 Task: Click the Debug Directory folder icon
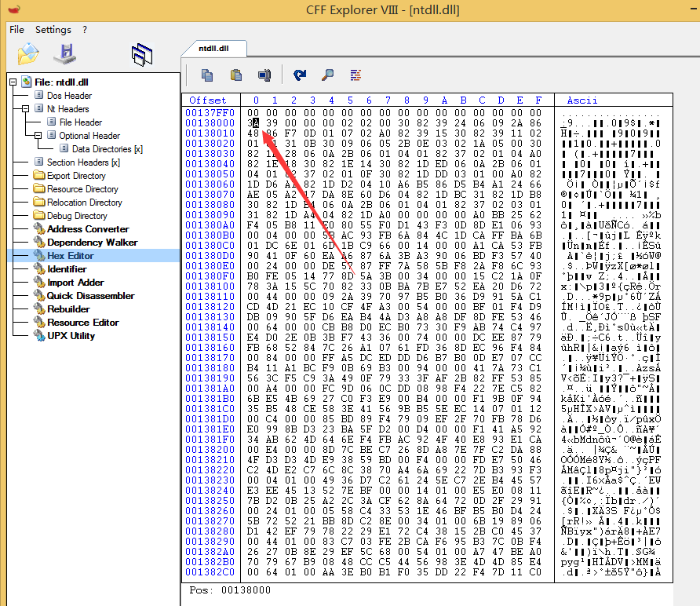point(39,215)
